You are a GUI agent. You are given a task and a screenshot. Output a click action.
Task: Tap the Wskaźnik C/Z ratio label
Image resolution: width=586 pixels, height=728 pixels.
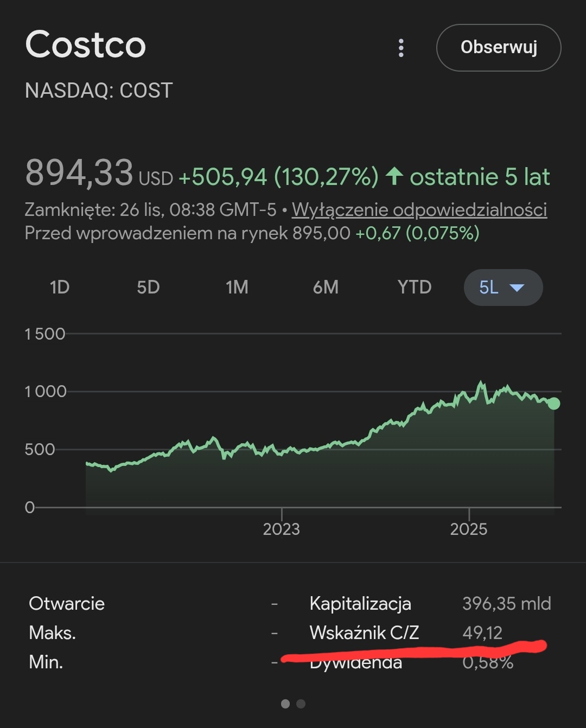pyautogui.click(x=364, y=633)
